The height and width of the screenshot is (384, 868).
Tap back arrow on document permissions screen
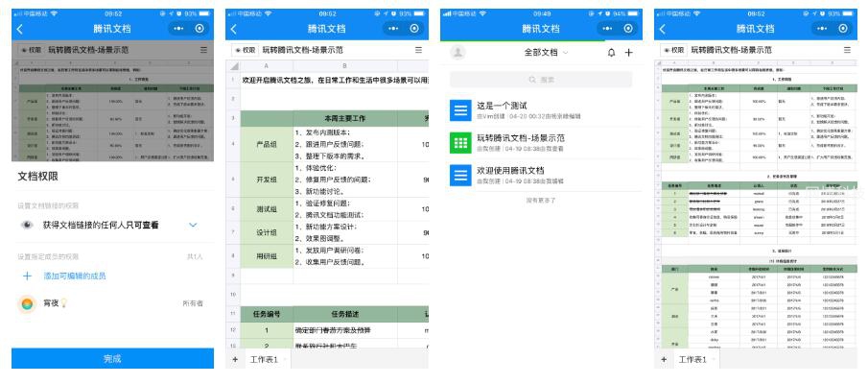(20, 30)
